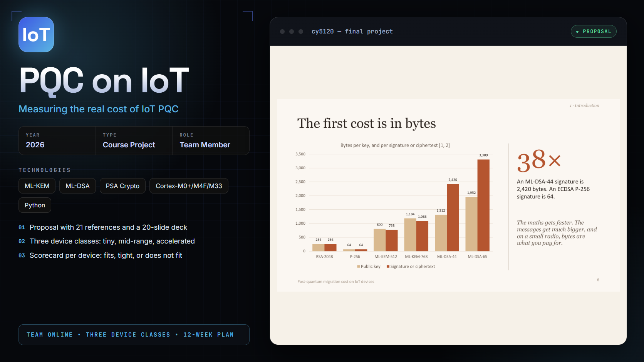
Task: Click the TECHNOLOGIES section heading
Action: click(x=45, y=170)
